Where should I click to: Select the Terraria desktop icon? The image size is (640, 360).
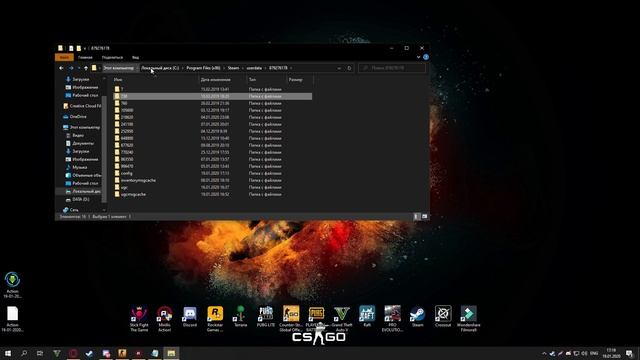click(x=240, y=317)
